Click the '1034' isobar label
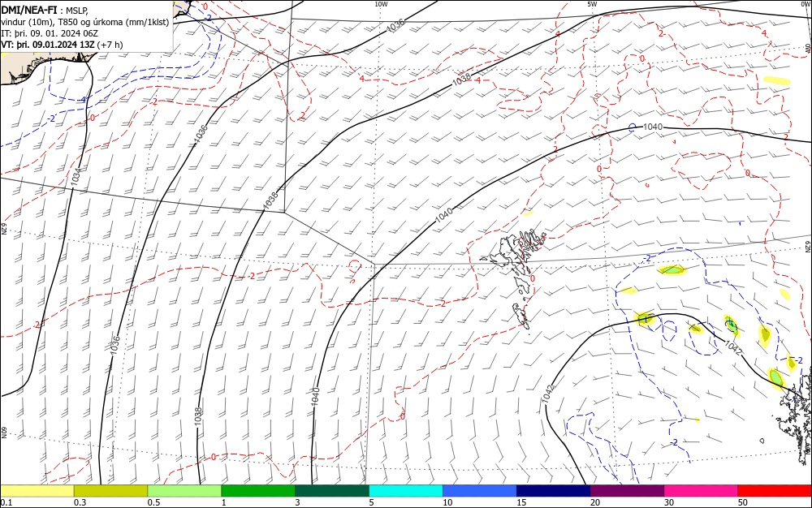This screenshot has height=508, width=812. (76, 177)
